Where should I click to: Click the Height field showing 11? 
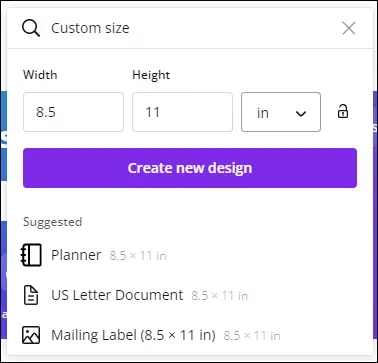pyautogui.click(x=182, y=112)
